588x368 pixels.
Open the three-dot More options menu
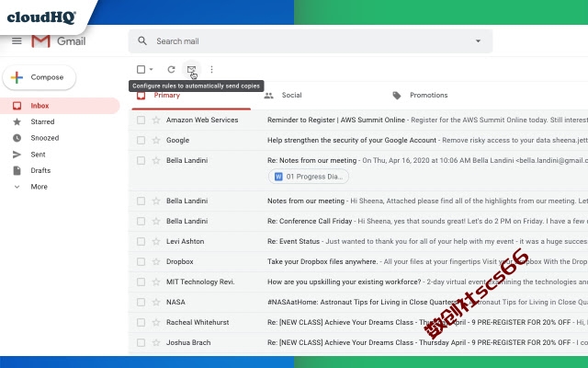click(211, 70)
